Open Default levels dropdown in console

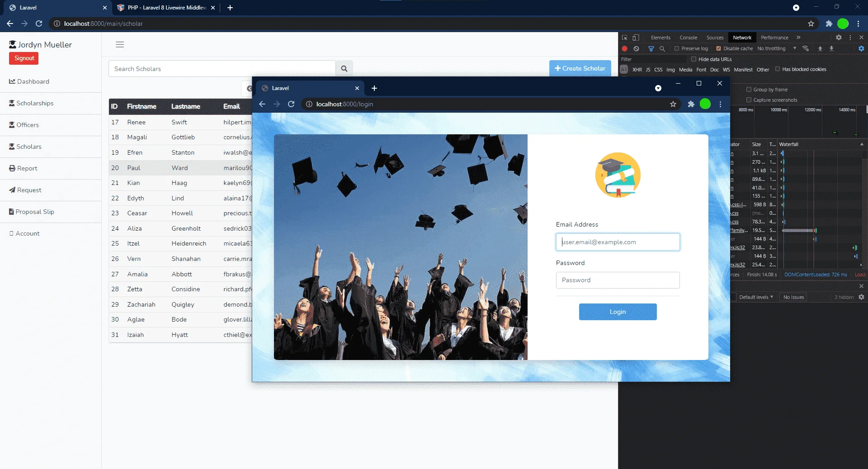click(x=756, y=297)
